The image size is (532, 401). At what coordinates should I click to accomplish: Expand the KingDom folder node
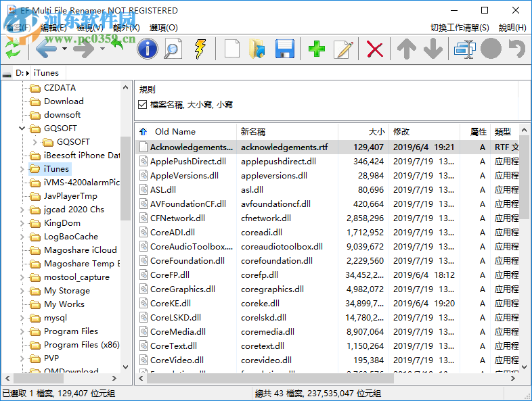(x=22, y=223)
